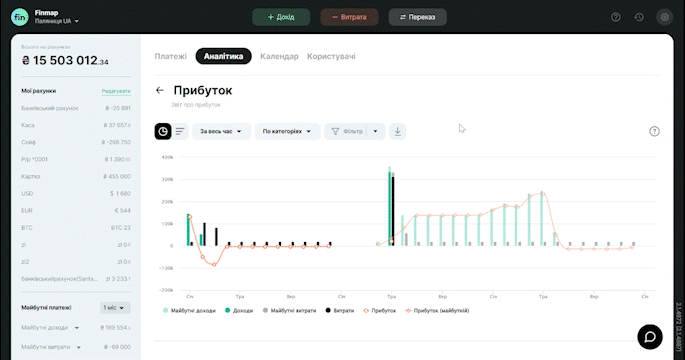Toggle Прибуток (майбутній) legend line

(437, 311)
